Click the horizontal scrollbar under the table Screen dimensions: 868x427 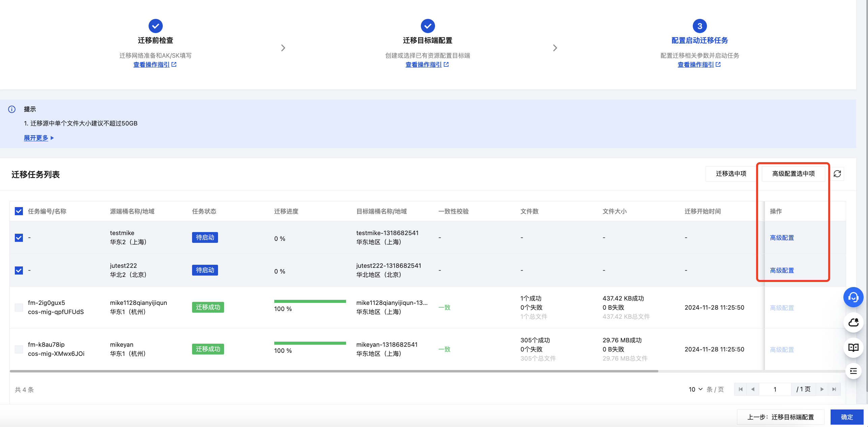334,371
